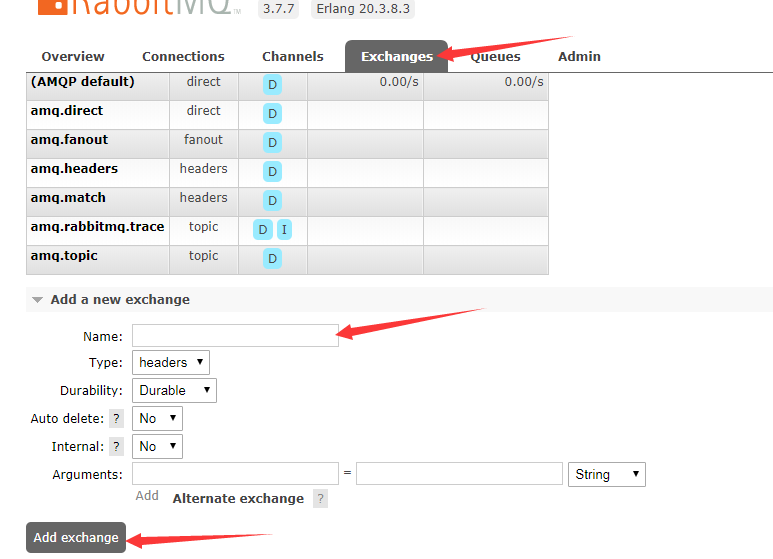The image size is (773, 559).
Task: Click the D badge for (AMQP default)
Action: click(272, 85)
